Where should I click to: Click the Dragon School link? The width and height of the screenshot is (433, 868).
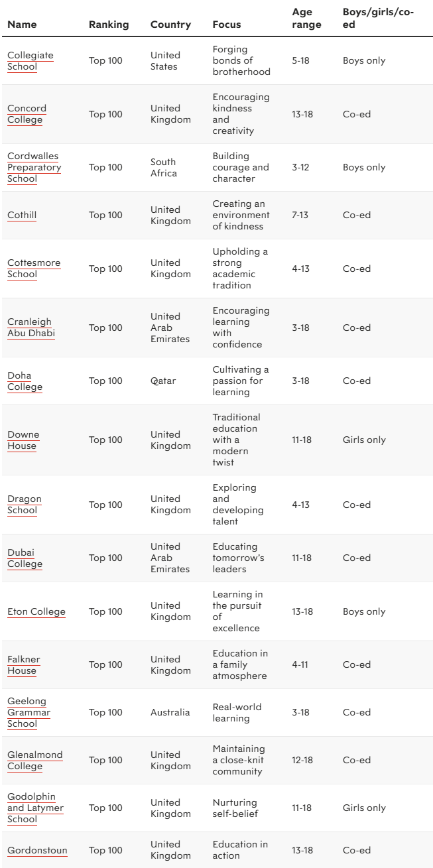click(24, 505)
